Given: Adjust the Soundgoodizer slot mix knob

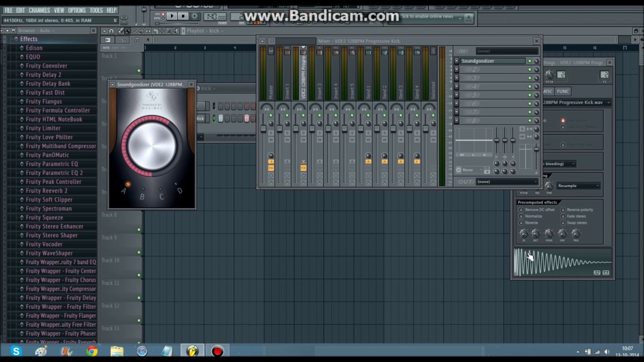Looking at the screenshot, I should [x=536, y=61].
